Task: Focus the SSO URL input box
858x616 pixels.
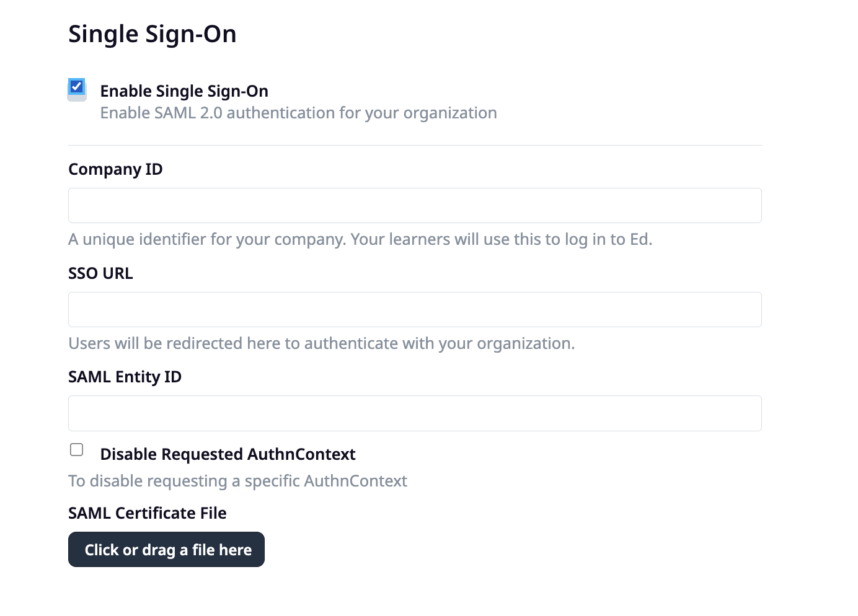Action: 415,309
